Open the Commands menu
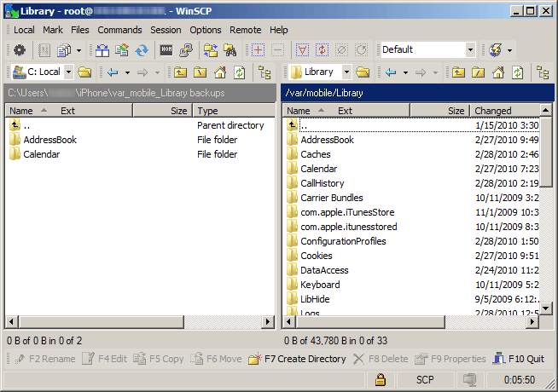The image size is (558, 392). pyautogui.click(x=119, y=30)
